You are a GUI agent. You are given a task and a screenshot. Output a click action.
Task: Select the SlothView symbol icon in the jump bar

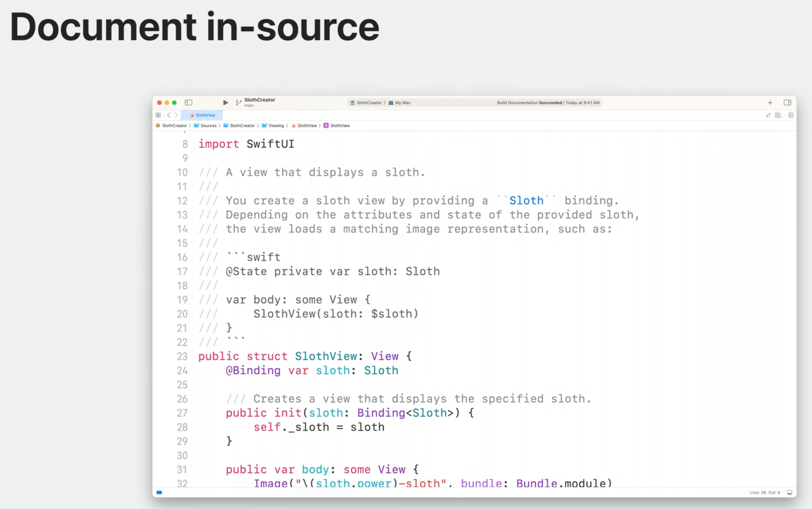(x=326, y=125)
